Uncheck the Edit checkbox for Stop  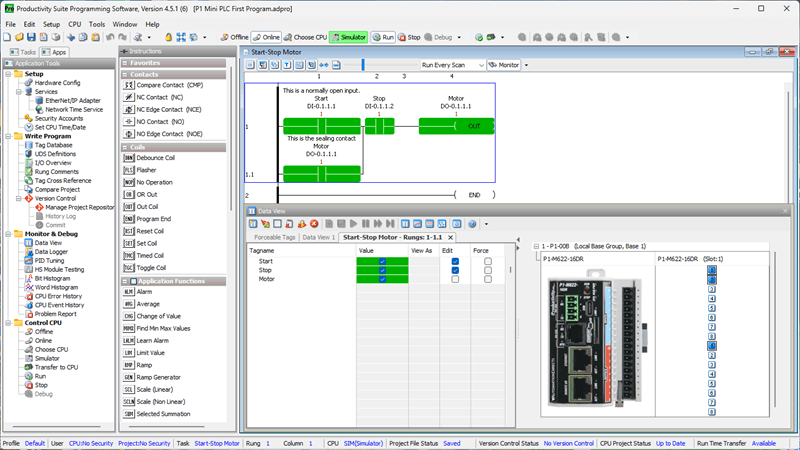(455, 270)
